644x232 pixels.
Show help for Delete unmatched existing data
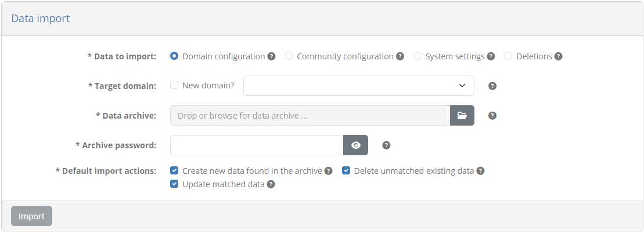point(481,171)
